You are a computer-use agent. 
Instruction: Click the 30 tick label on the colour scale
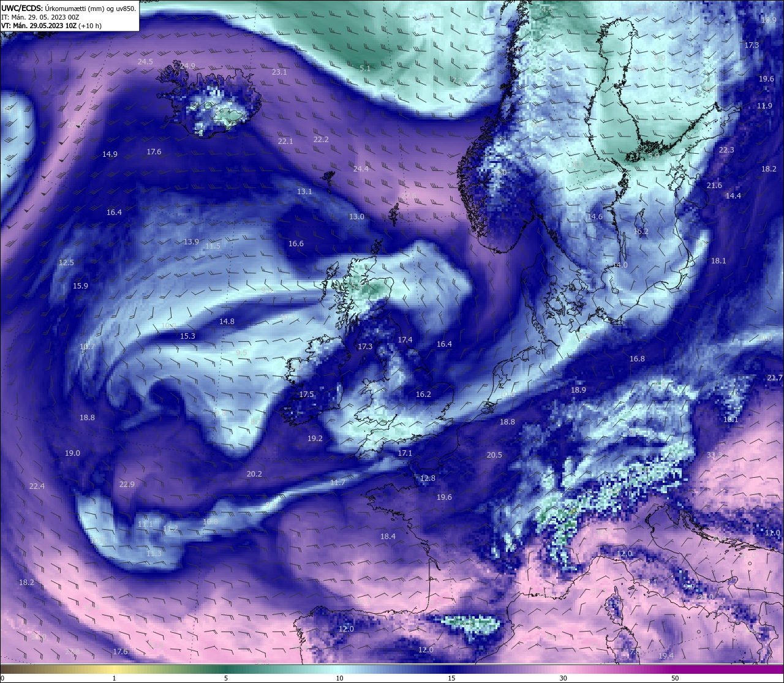pyautogui.click(x=563, y=677)
